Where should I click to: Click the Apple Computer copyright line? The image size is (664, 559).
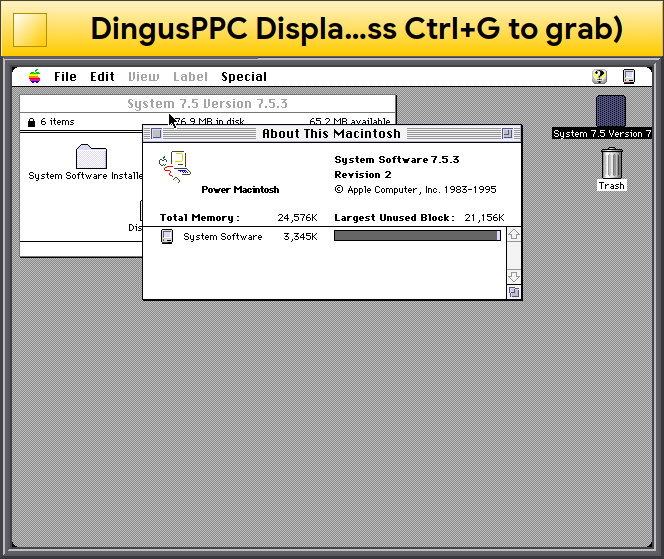click(x=415, y=190)
